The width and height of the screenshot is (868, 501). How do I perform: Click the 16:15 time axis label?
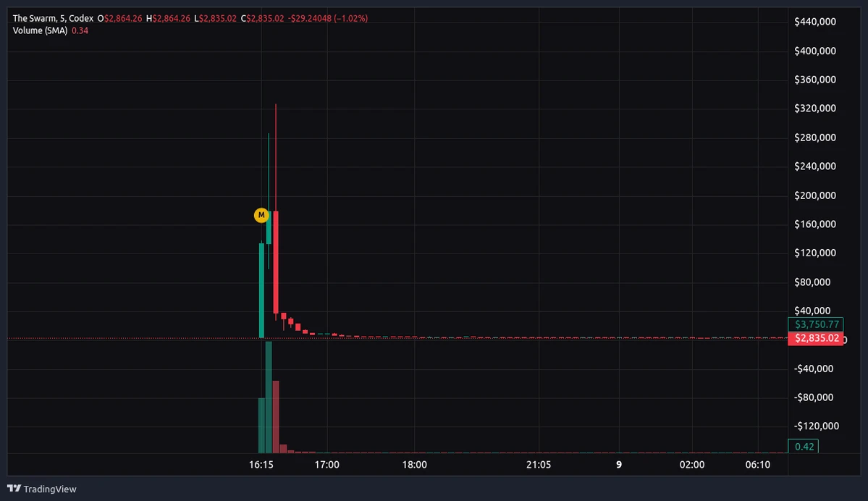(x=261, y=465)
